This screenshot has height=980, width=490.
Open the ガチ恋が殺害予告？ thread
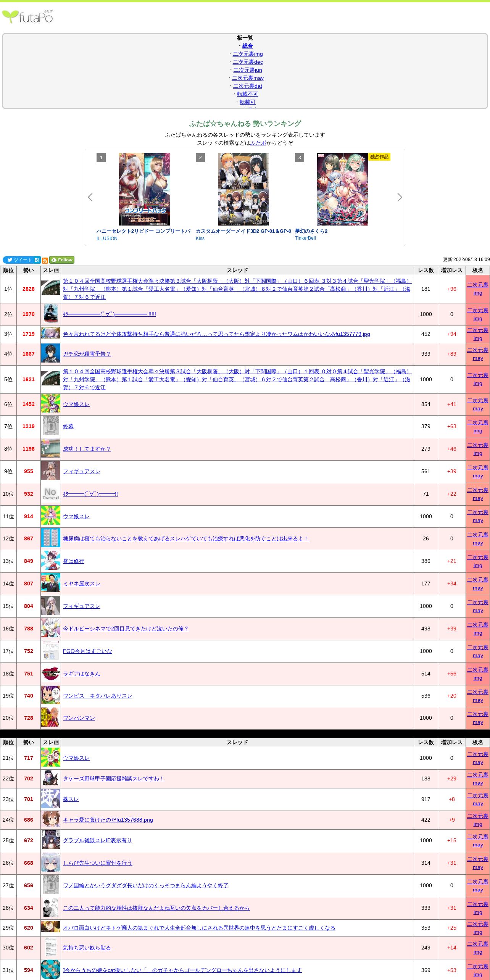click(87, 354)
